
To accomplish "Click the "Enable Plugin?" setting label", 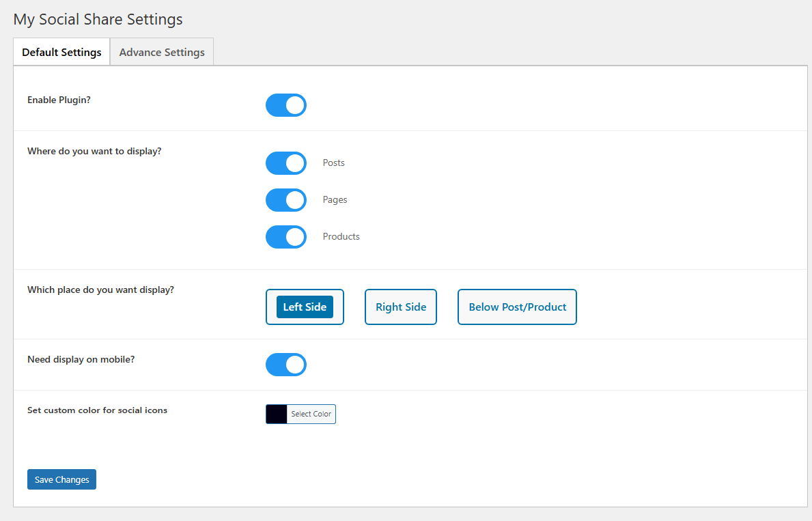I will (59, 100).
